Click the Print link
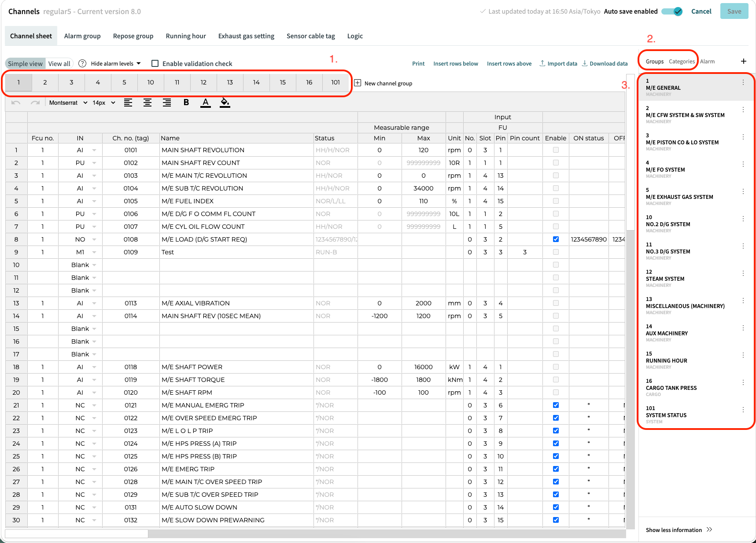Viewport: 756px width, 543px height. click(x=418, y=63)
